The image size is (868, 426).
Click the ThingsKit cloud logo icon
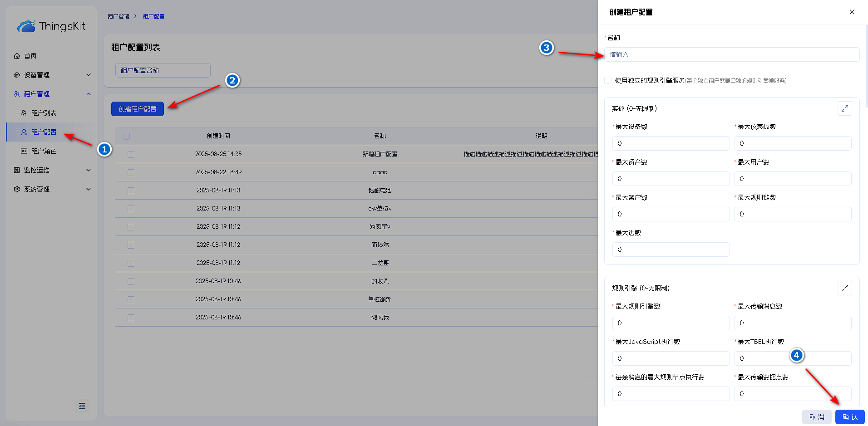click(26, 26)
